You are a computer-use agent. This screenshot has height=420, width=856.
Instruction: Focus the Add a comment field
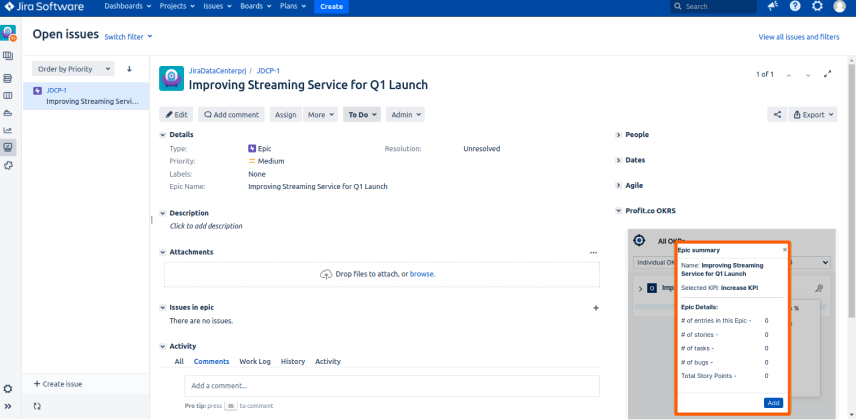[x=392, y=386]
